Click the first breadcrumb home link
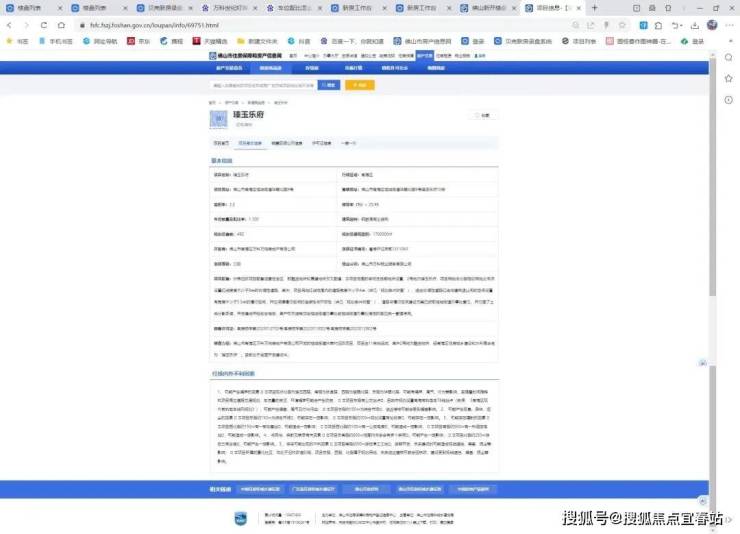 tap(212, 102)
